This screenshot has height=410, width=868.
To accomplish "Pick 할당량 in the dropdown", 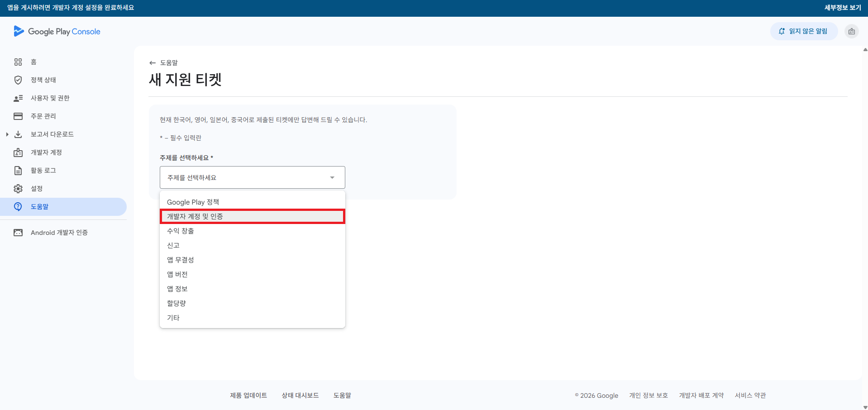I will pos(253,303).
